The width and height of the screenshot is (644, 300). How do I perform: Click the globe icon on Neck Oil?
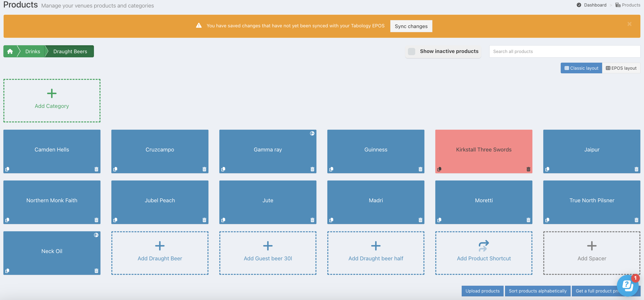[x=96, y=235]
